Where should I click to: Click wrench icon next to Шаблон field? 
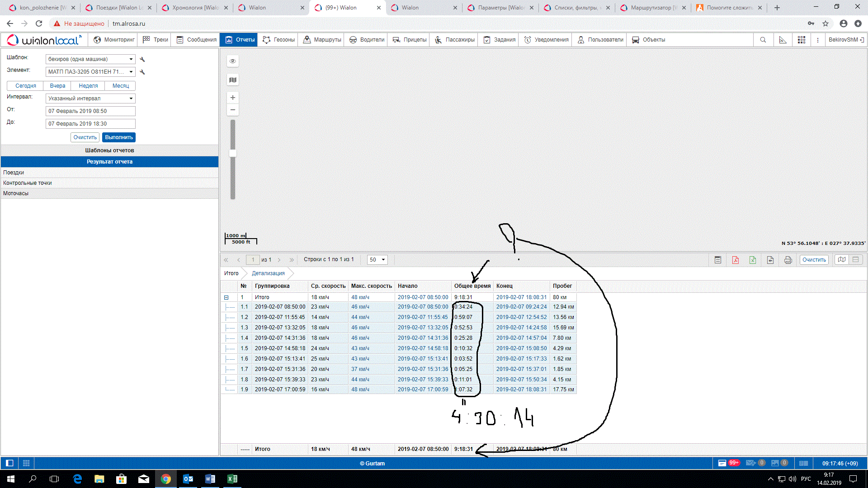[x=142, y=59]
